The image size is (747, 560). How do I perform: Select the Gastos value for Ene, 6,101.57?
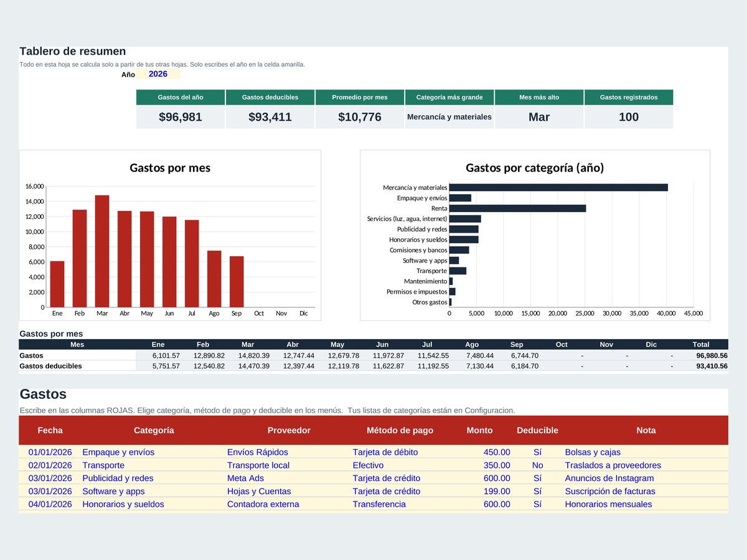(x=158, y=355)
